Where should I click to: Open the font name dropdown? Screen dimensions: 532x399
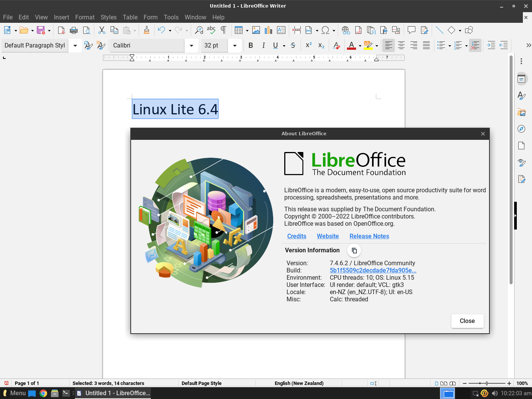click(192, 45)
